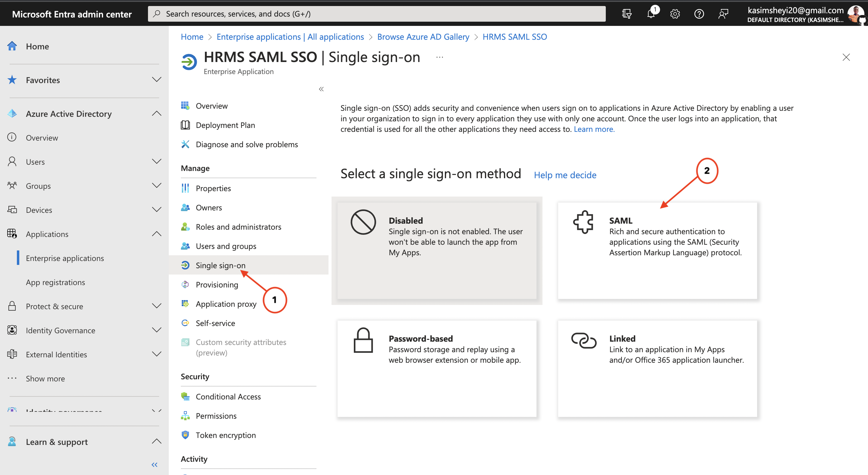Image resolution: width=868 pixels, height=475 pixels.
Task: Click the search resources input field
Action: tap(376, 14)
